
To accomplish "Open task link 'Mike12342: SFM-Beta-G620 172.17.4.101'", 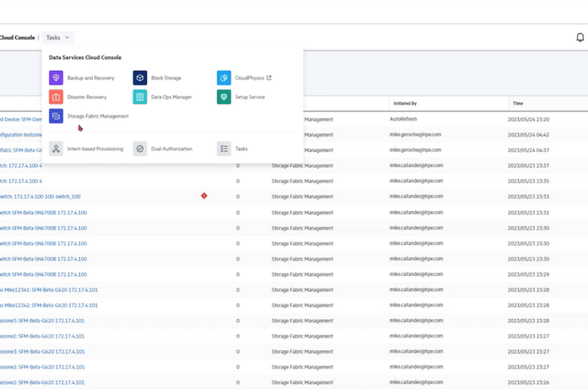I will tap(49, 305).
